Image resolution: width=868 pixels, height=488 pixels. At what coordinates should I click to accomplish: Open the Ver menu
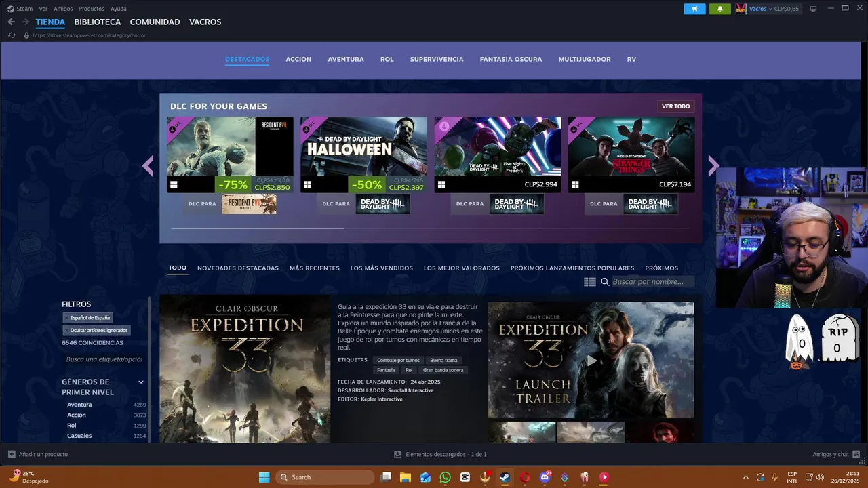pos(43,9)
